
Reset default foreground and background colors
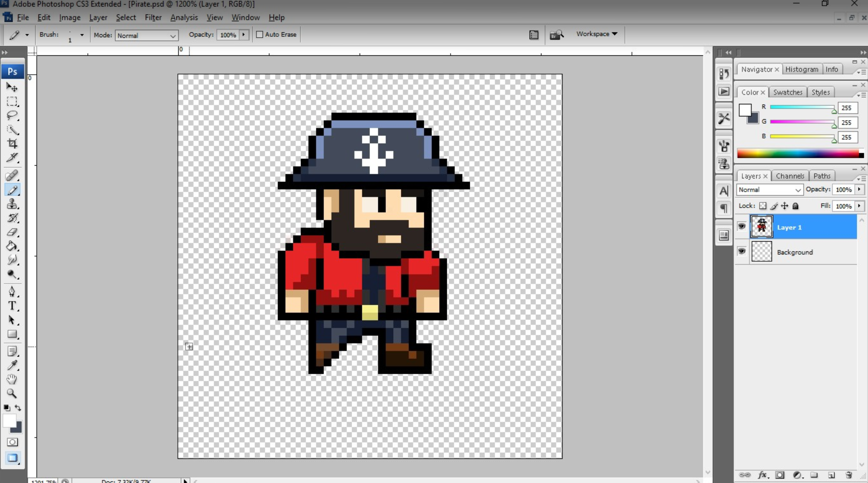point(7,408)
